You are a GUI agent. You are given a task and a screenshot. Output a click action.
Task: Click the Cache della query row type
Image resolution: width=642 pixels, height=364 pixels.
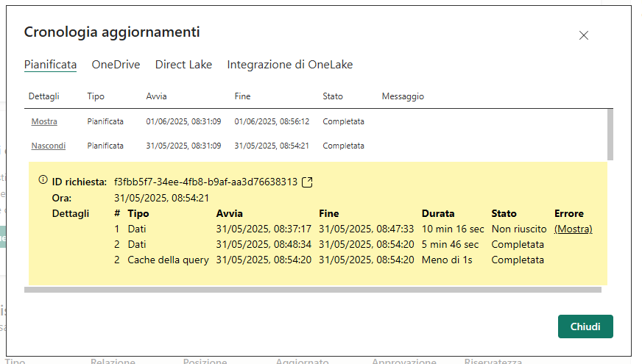(169, 260)
